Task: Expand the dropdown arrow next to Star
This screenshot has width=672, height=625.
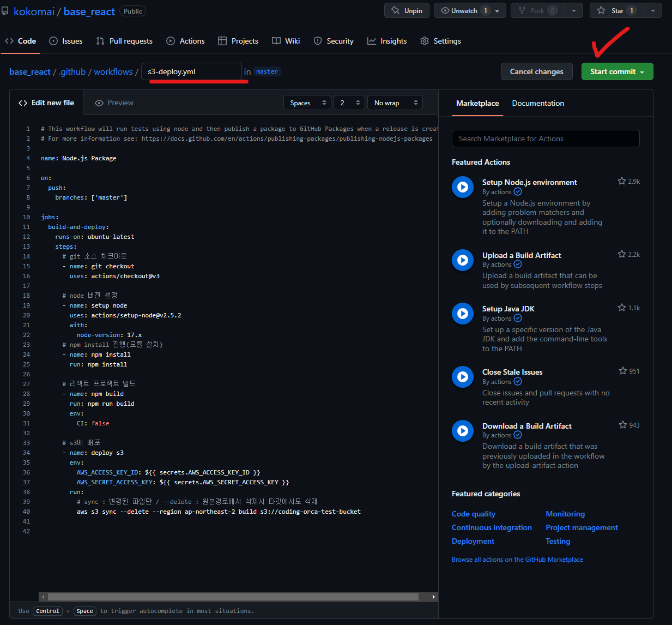Action: click(x=653, y=10)
